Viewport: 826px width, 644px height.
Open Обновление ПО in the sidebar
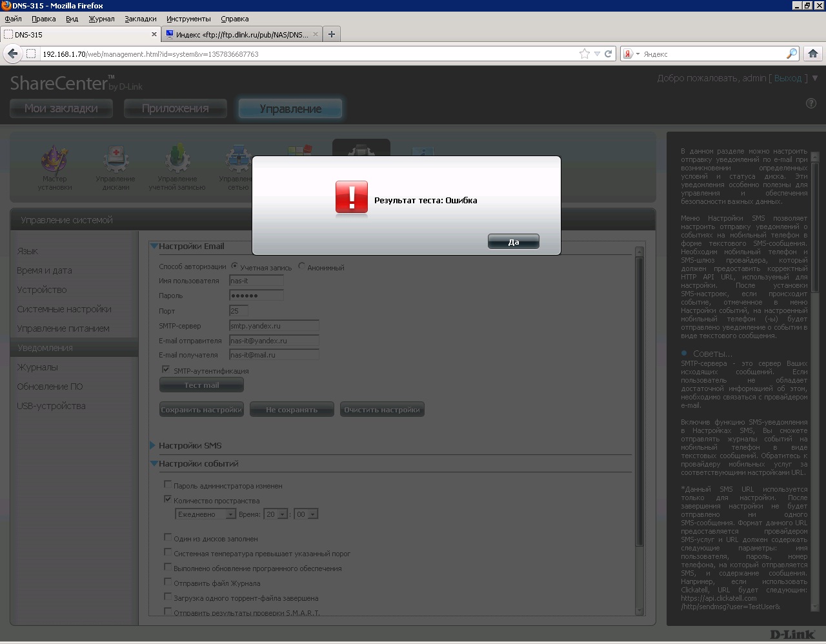coord(50,387)
